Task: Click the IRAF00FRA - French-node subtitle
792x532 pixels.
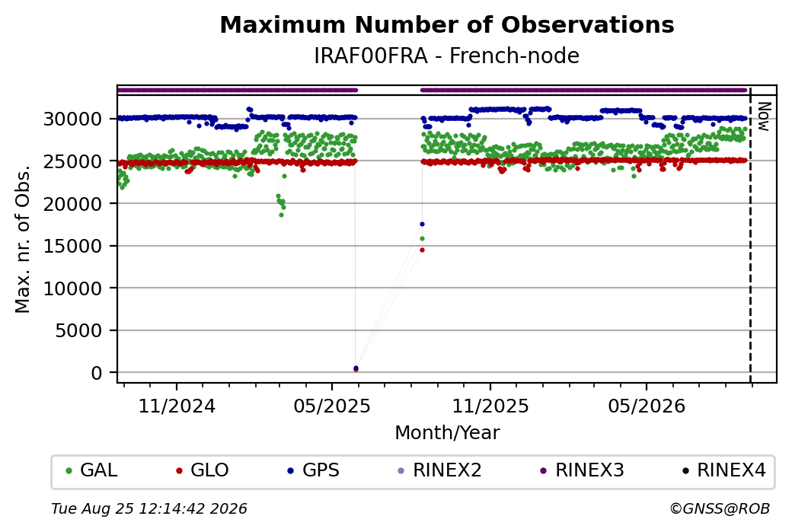Action: pos(446,56)
